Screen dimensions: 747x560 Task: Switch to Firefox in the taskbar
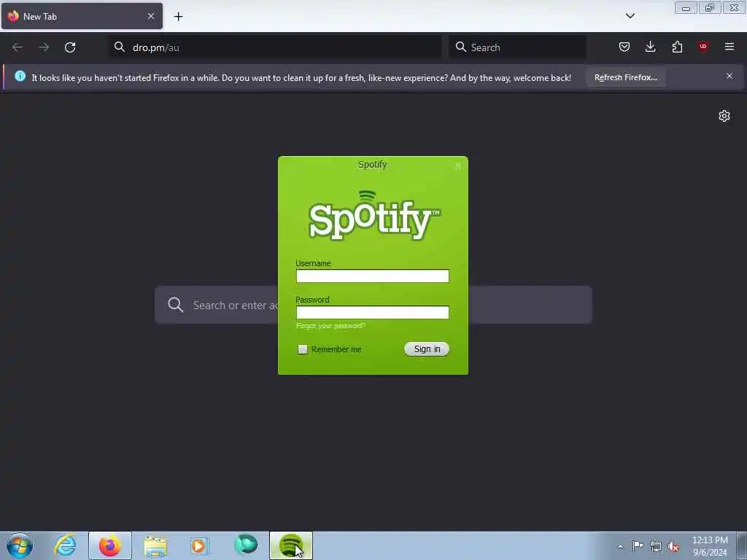coord(110,545)
